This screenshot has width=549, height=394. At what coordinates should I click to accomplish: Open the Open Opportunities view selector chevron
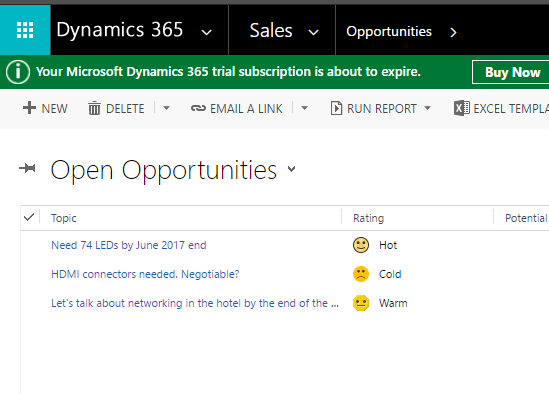tap(291, 170)
